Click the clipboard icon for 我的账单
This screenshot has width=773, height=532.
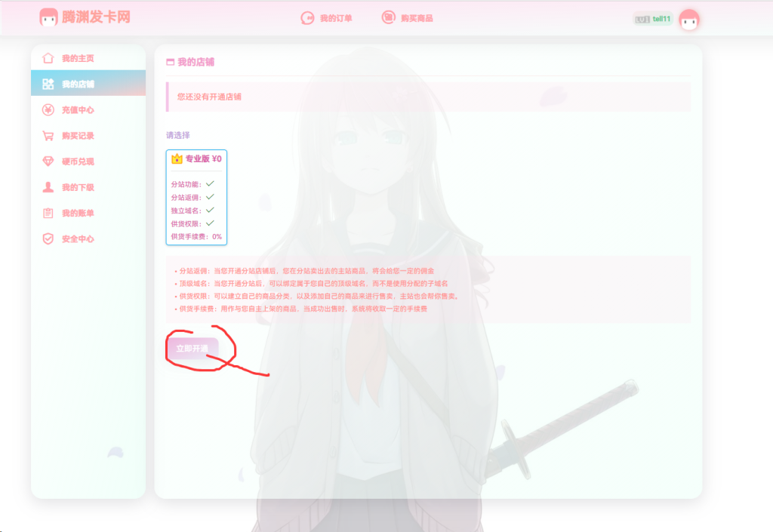tap(48, 213)
